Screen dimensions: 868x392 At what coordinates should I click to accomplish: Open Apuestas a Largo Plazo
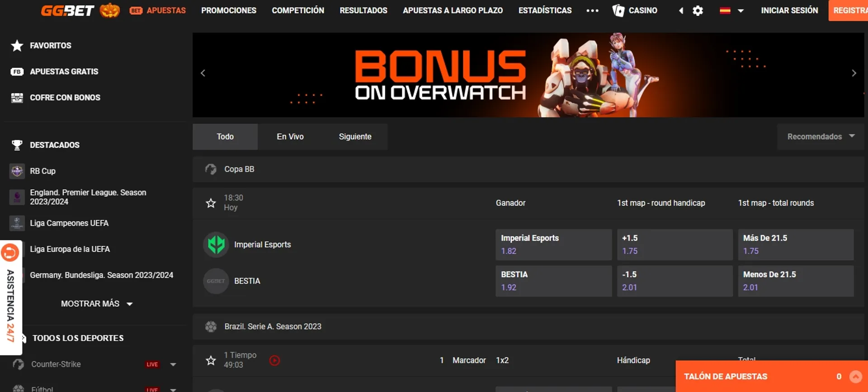coord(453,10)
